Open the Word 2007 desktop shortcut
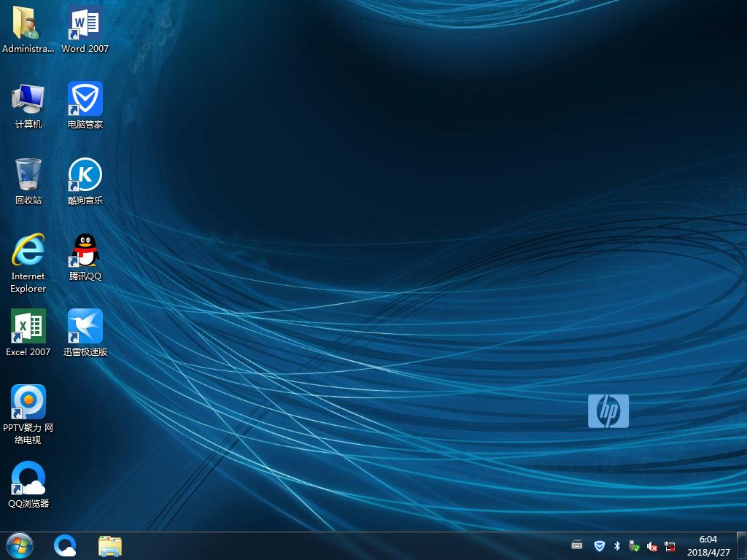747x560 pixels. click(85, 23)
